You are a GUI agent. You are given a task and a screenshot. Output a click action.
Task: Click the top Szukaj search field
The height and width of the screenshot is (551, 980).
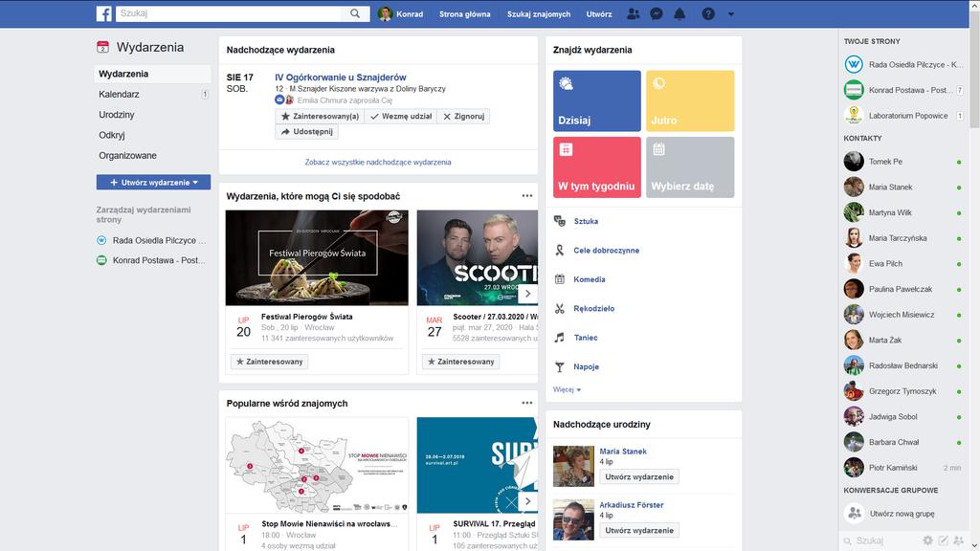click(231, 13)
